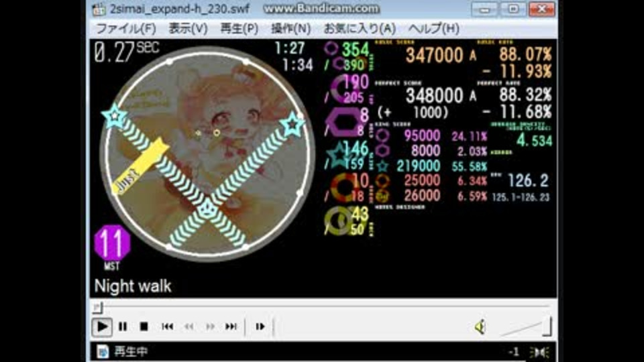The width and height of the screenshot is (644, 362).
Task: Click the 126.2 BPM value
Action: [528, 180]
